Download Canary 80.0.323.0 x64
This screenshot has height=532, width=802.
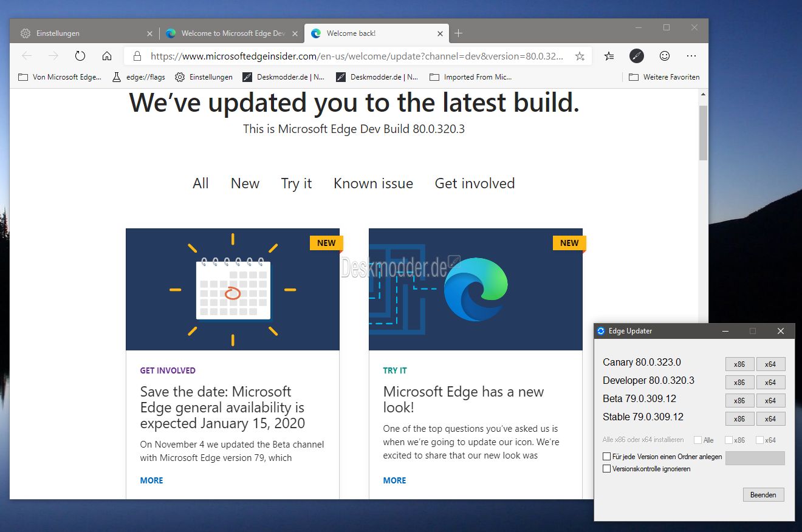[770, 364]
